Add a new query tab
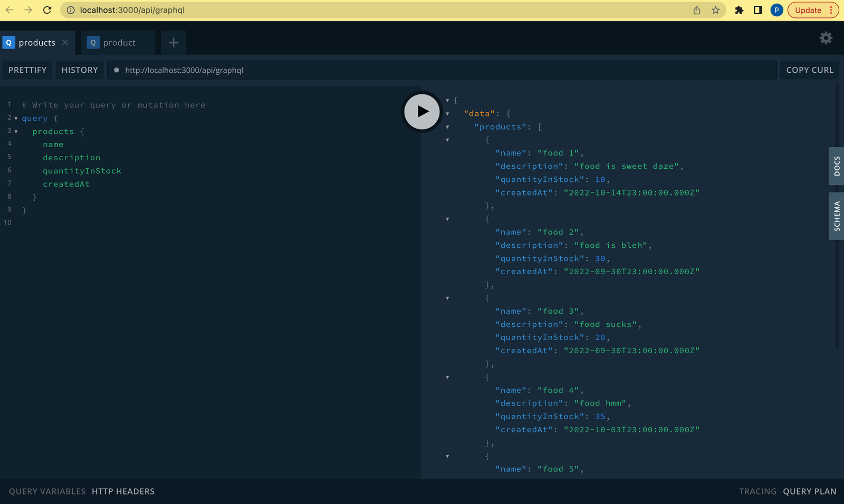 click(x=174, y=43)
